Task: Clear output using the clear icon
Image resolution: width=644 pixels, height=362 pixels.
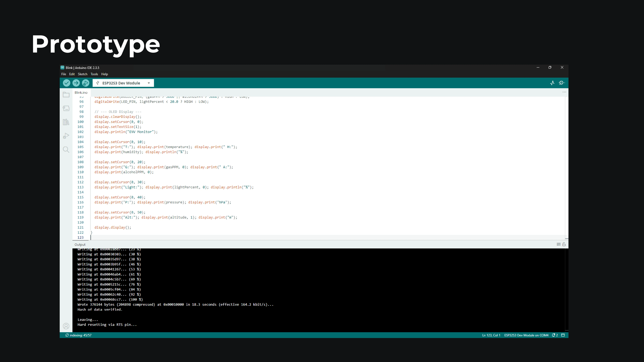Action: pyautogui.click(x=559, y=244)
